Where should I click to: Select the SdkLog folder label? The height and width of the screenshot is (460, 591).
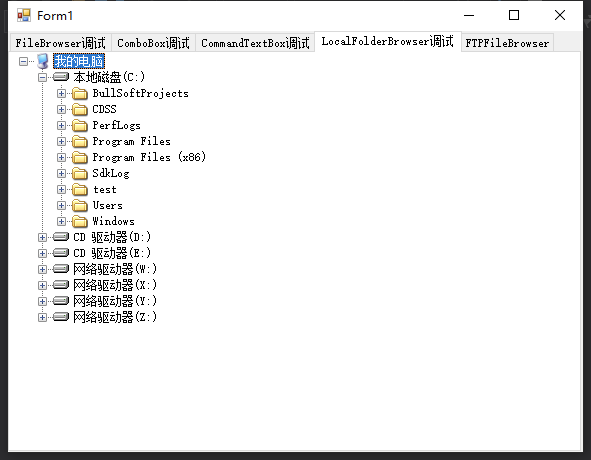111,173
